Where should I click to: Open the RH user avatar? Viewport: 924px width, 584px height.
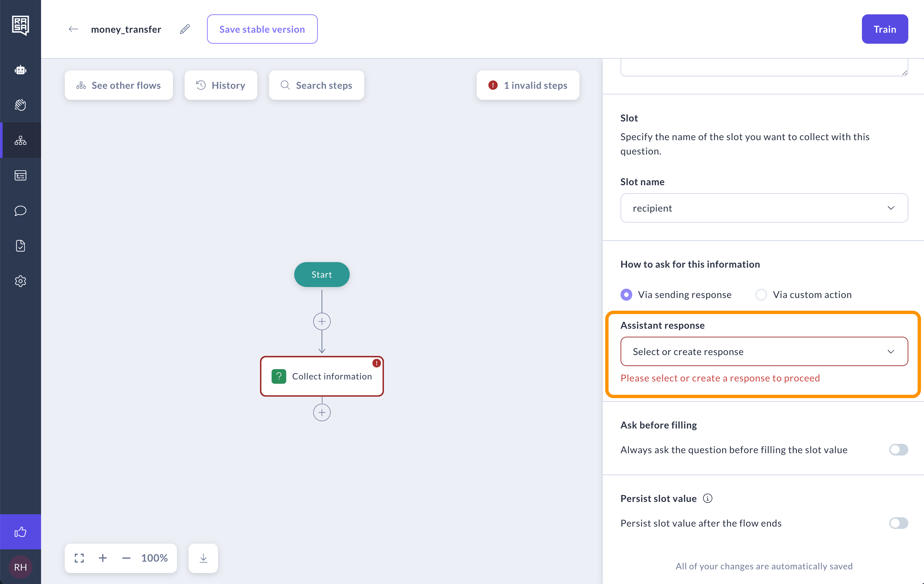pos(20,567)
